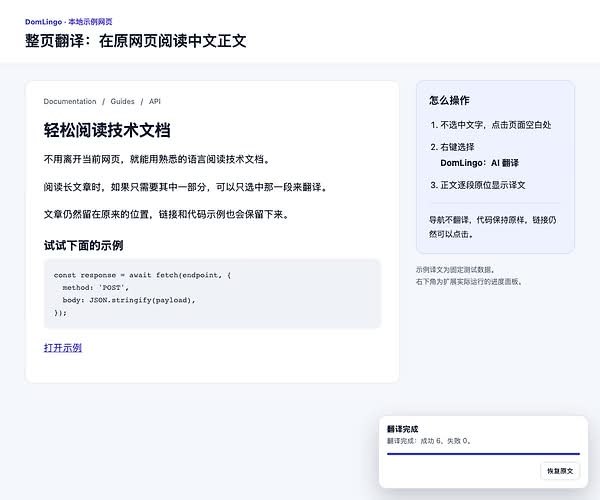Click the DomLingo · 本地示例网页 header label
The height and width of the screenshot is (500, 600).
[68, 22]
